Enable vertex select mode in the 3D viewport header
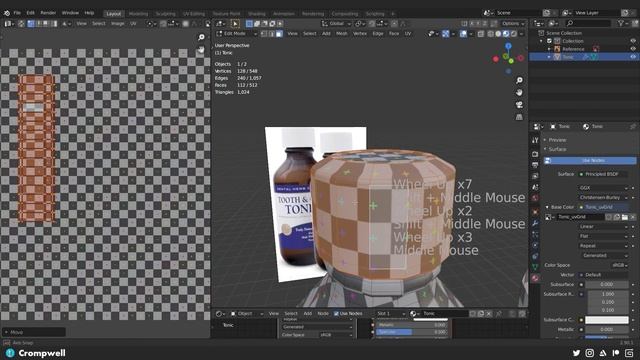640x360 pixels. [x=264, y=34]
